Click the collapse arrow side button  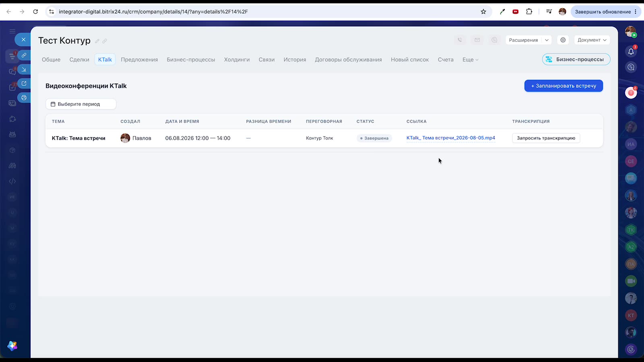click(24, 69)
